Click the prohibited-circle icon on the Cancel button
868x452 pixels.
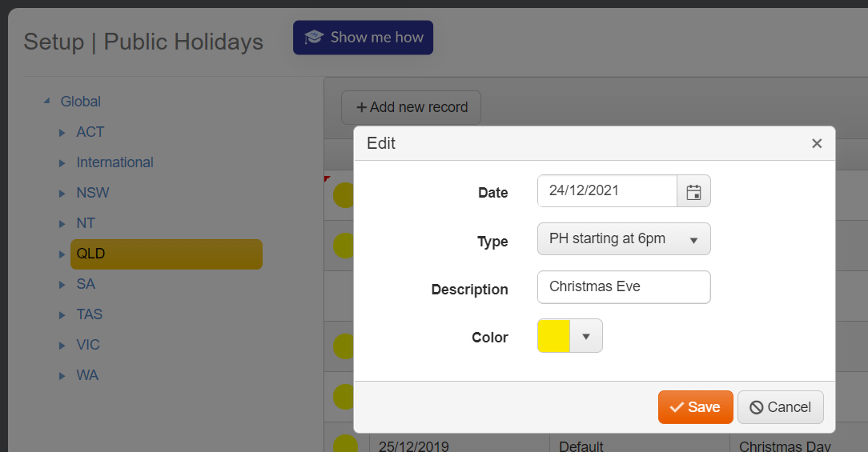click(756, 408)
